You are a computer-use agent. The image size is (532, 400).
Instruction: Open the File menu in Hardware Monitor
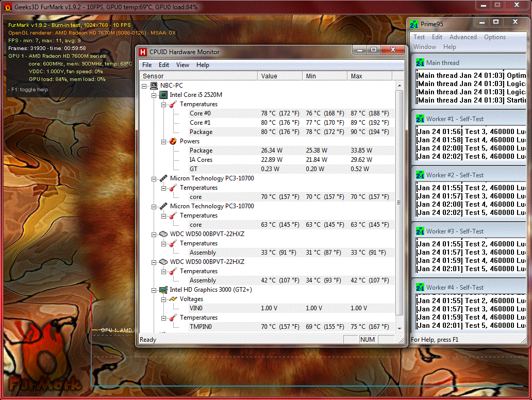tap(147, 65)
